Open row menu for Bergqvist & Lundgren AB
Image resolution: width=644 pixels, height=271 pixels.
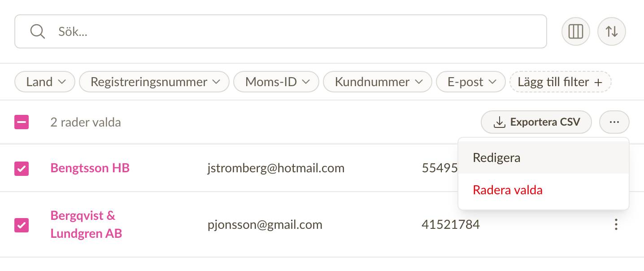(616, 225)
